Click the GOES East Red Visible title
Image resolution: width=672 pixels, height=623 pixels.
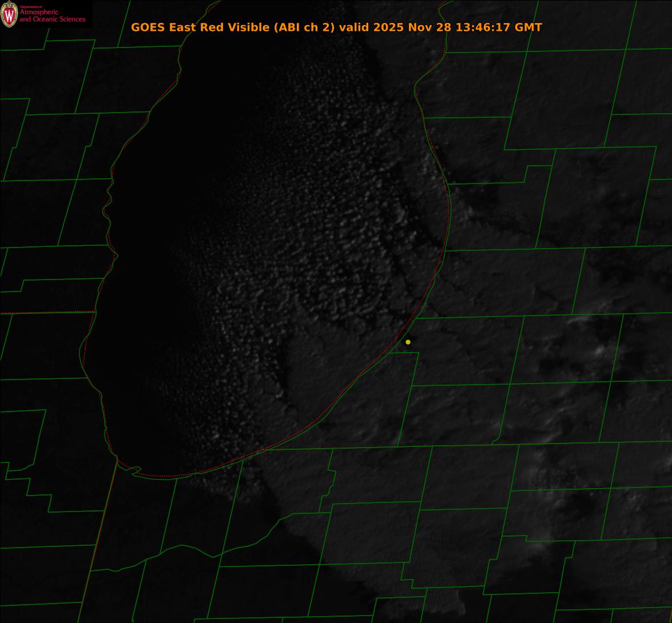(x=336, y=27)
